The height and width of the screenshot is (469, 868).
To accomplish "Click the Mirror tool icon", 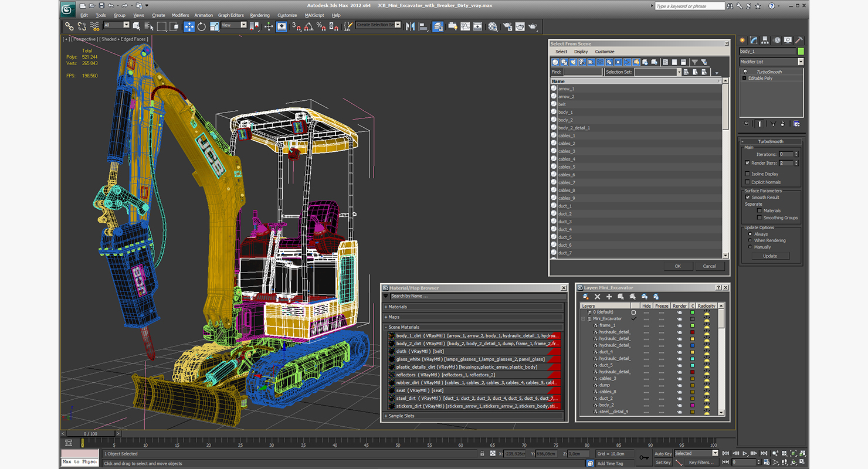I will (x=411, y=26).
